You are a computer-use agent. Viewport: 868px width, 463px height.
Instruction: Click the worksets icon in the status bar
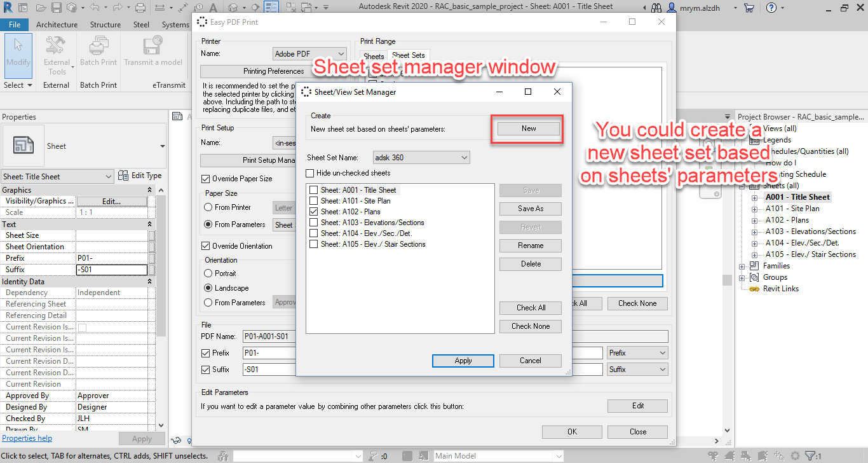(x=223, y=456)
